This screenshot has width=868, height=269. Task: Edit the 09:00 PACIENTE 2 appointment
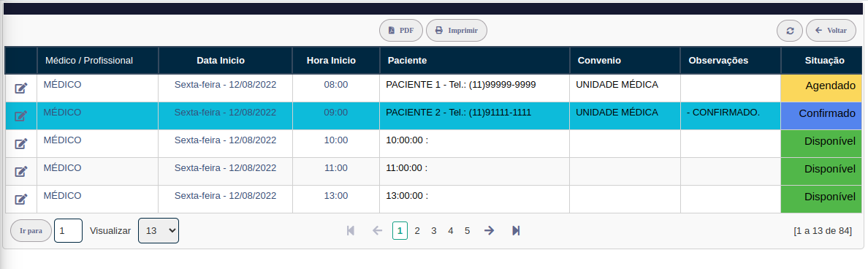(x=21, y=115)
